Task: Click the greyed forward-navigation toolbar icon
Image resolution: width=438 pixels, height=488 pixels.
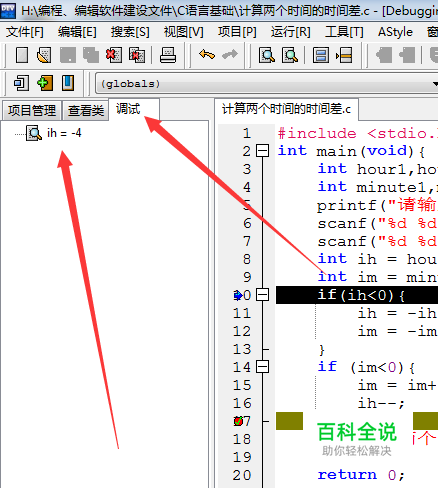Action: pos(407,55)
